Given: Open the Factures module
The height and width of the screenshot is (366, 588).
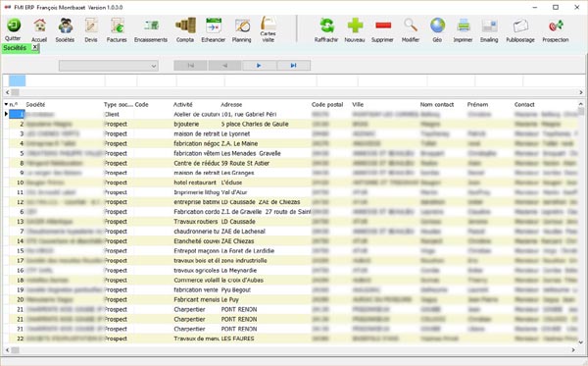Looking at the screenshot, I should tap(117, 26).
